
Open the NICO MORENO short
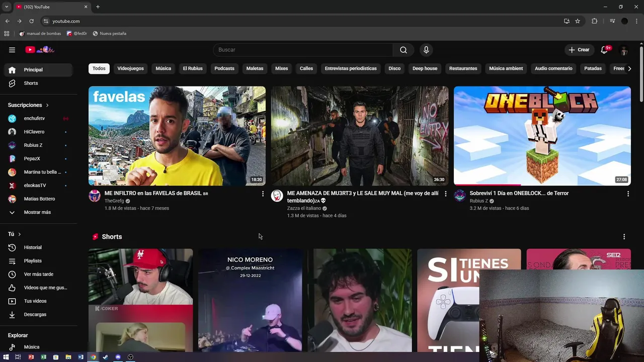250,300
